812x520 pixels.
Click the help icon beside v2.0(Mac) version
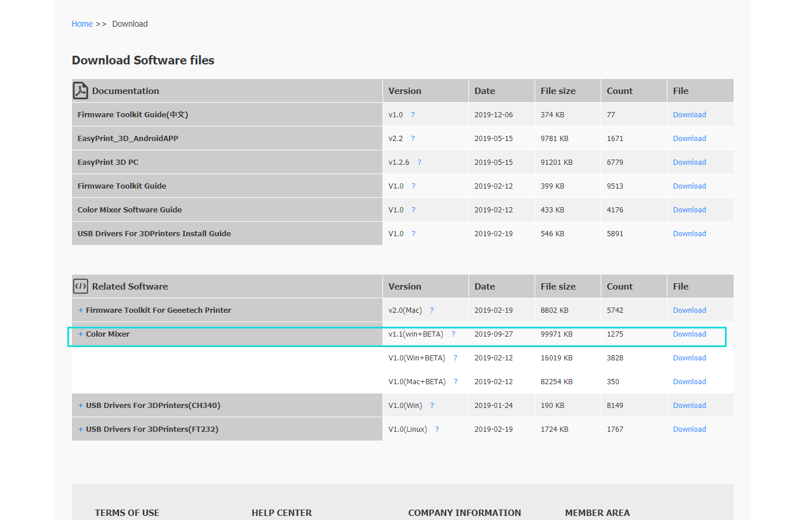point(432,310)
